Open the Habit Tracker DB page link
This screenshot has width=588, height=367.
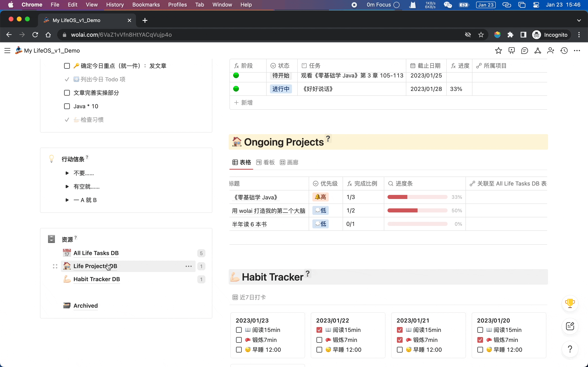[x=96, y=279]
